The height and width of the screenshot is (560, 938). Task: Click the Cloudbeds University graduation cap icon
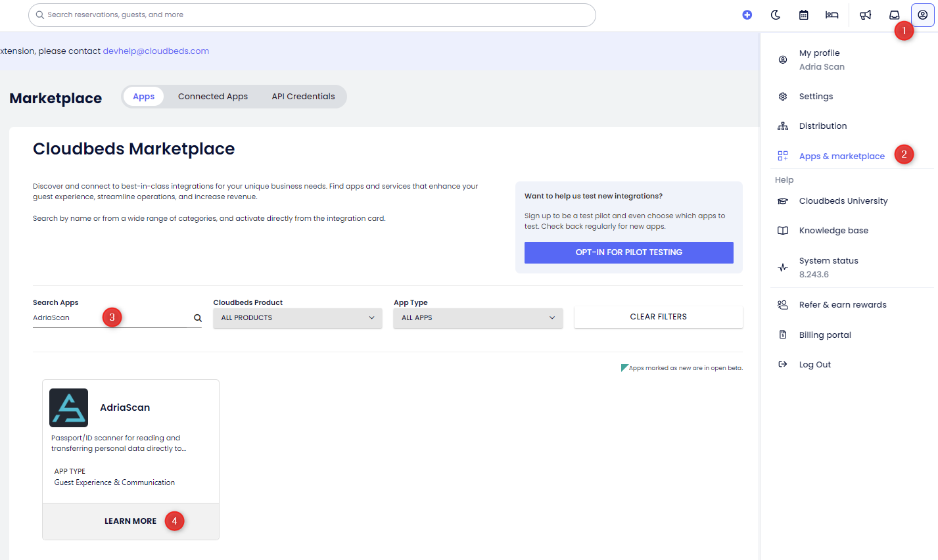[783, 201]
